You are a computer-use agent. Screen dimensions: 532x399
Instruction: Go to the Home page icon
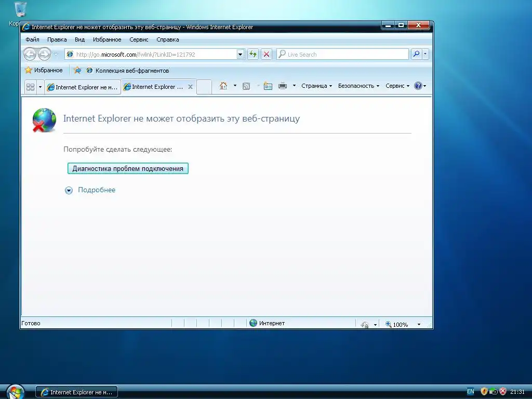click(x=223, y=86)
